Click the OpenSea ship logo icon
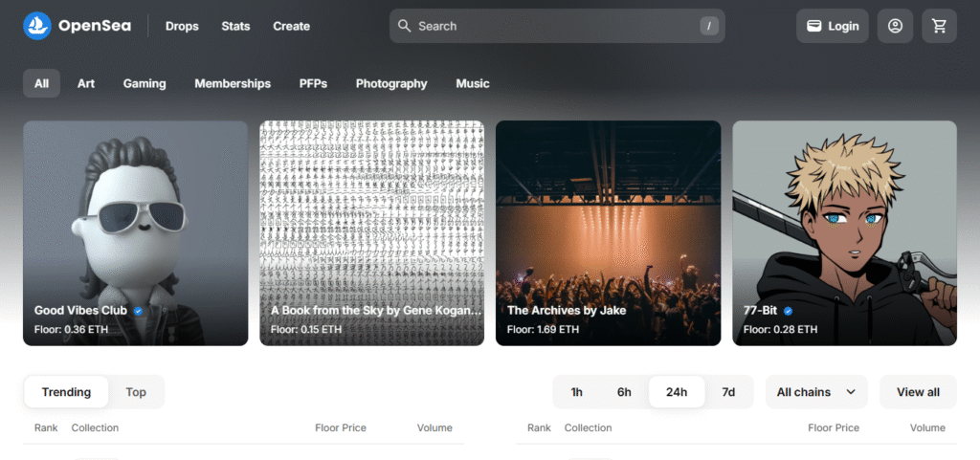This screenshot has width=980, height=460. [37, 26]
